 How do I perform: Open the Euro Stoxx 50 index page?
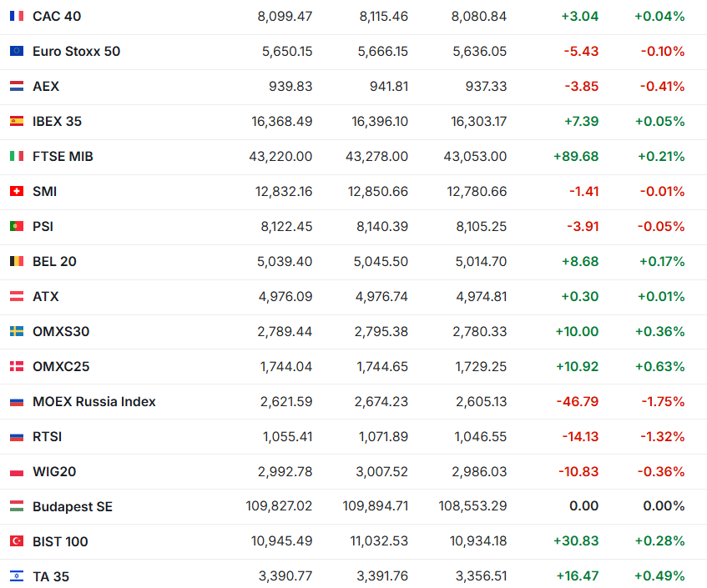pyautogui.click(x=76, y=52)
